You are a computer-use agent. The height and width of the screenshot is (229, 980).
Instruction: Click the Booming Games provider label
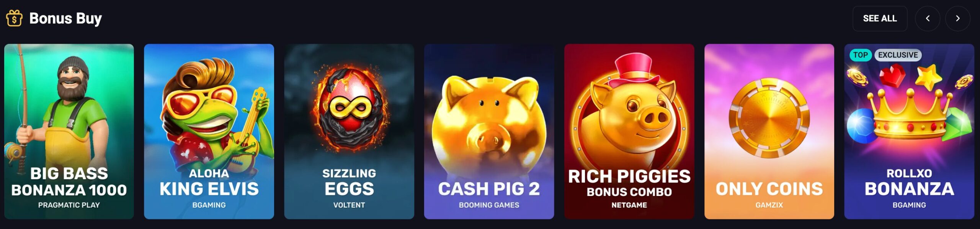(x=489, y=205)
